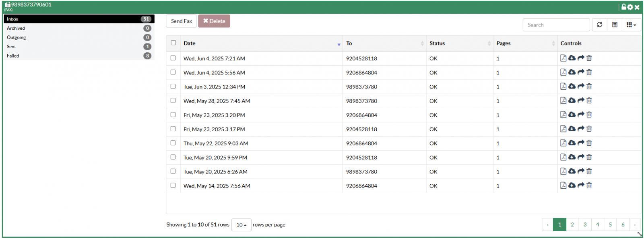View PDF of May 20 6:26 AM fax
The width and height of the screenshot is (644, 239).
tap(563, 171)
